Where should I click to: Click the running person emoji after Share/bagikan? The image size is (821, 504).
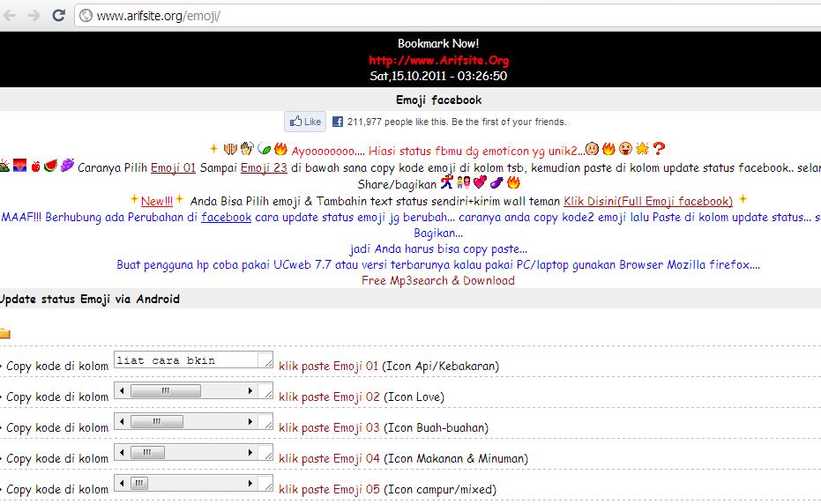click(446, 182)
